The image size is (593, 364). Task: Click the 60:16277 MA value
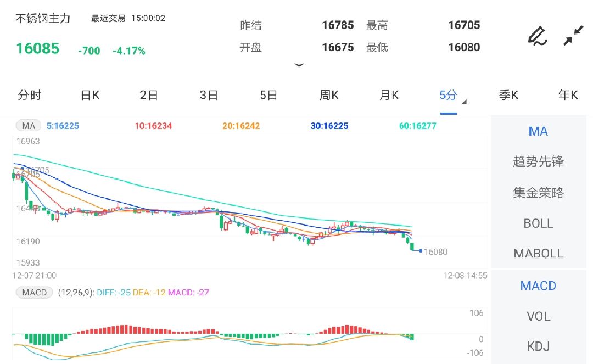[417, 126]
